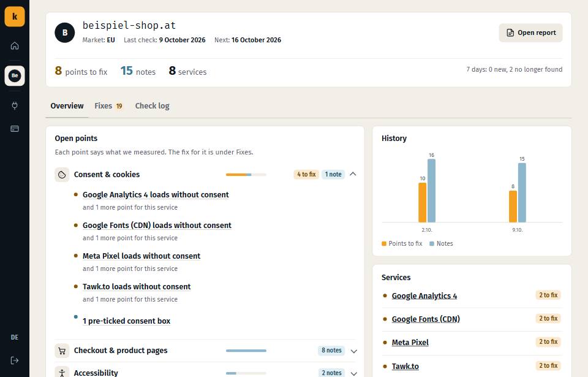Click blue bar labeled 15 in History chart

[x=522, y=192]
